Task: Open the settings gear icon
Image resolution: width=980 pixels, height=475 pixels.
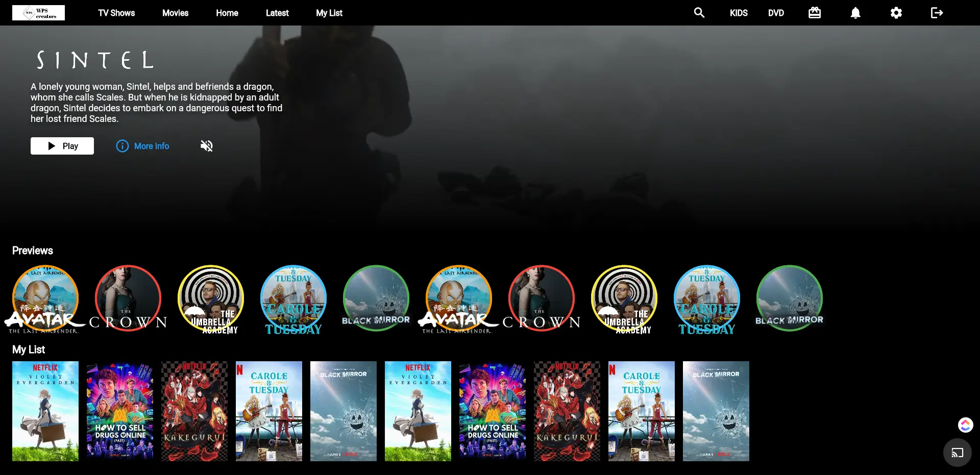Action: click(896, 13)
